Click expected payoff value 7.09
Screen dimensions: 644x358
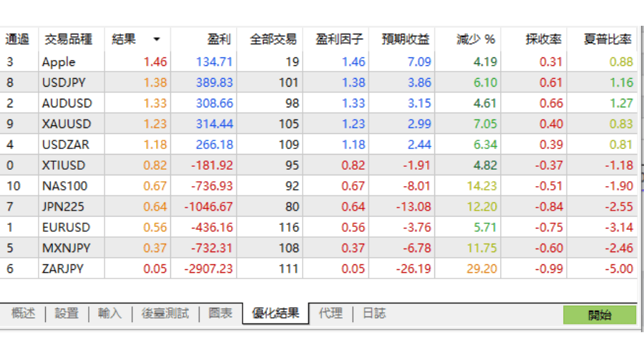coord(419,62)
